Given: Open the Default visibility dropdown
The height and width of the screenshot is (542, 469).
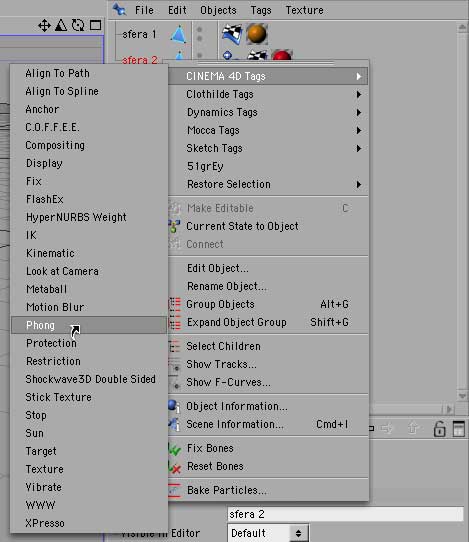Looking at the screenshot, I should point(268,533).
